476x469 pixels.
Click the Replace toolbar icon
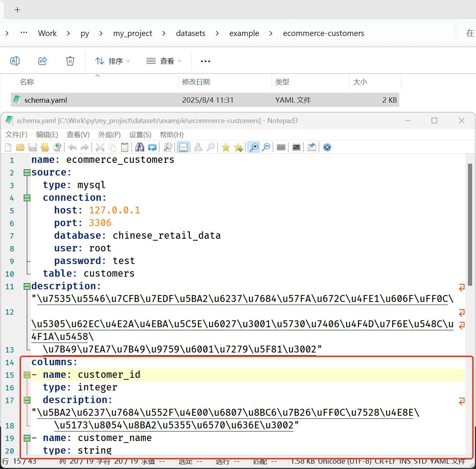pos(152,147)
